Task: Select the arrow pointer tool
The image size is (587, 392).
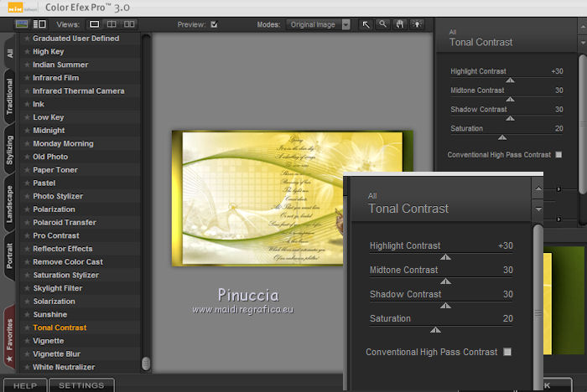Action: pos(366,24)
